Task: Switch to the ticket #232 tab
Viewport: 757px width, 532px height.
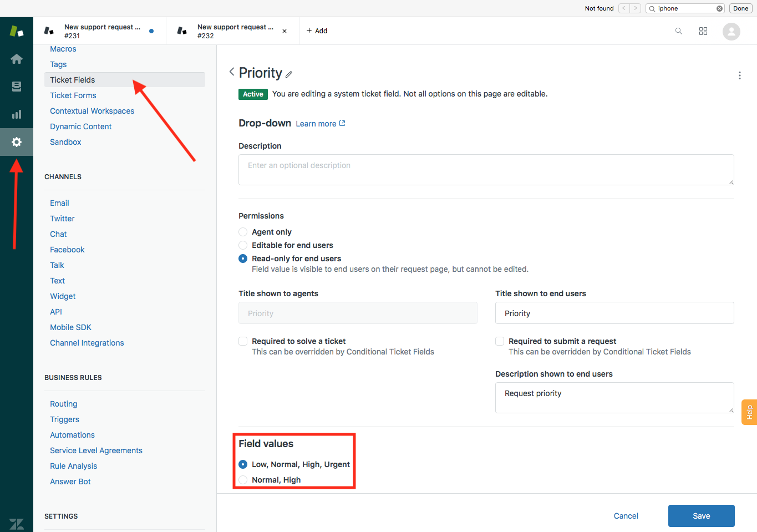Action: click(232, 31)
